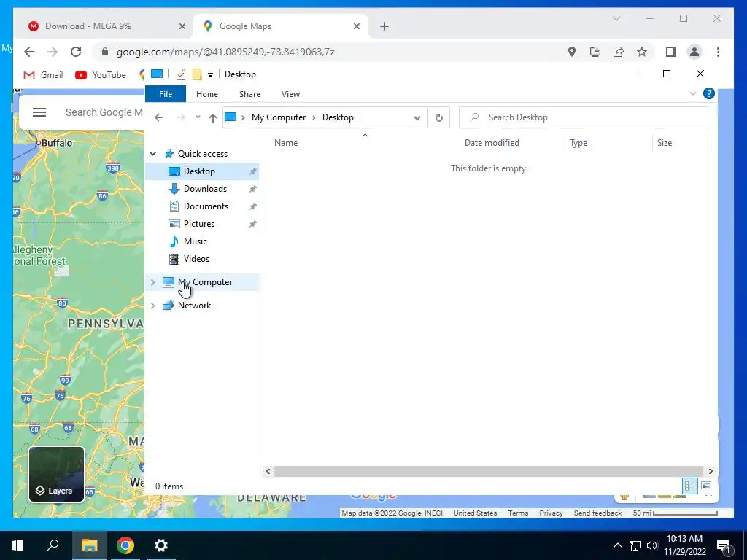Click the Search Desktop field
The height and width of the screenshot is (560, 747).
point(583,117)
